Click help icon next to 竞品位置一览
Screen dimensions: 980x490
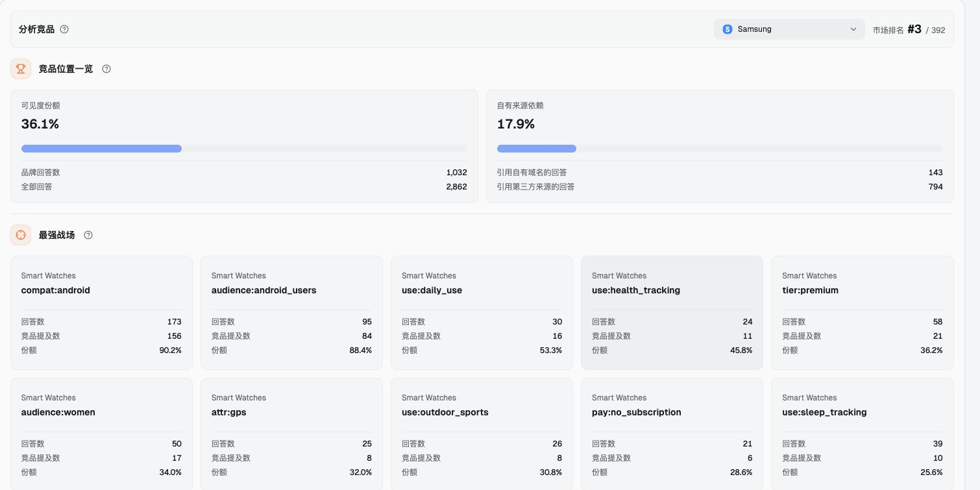106,69
